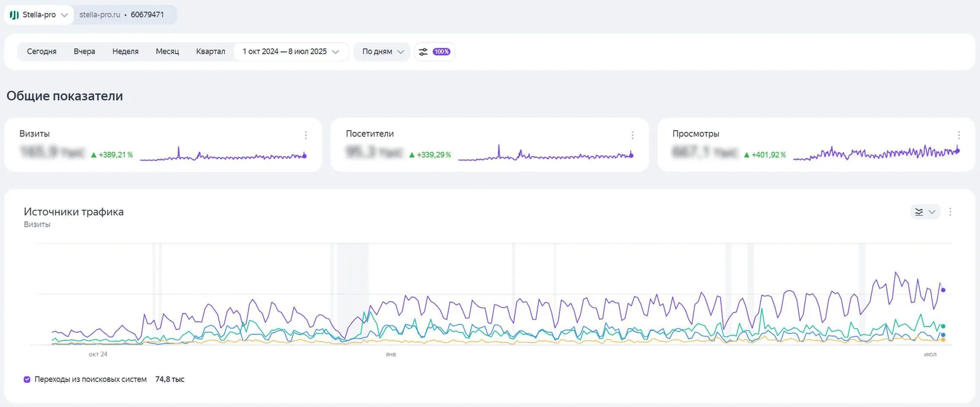This screenshot has height=407, width=980.
Task: Select the Неделя period tab
Action: tap(125, 51)
